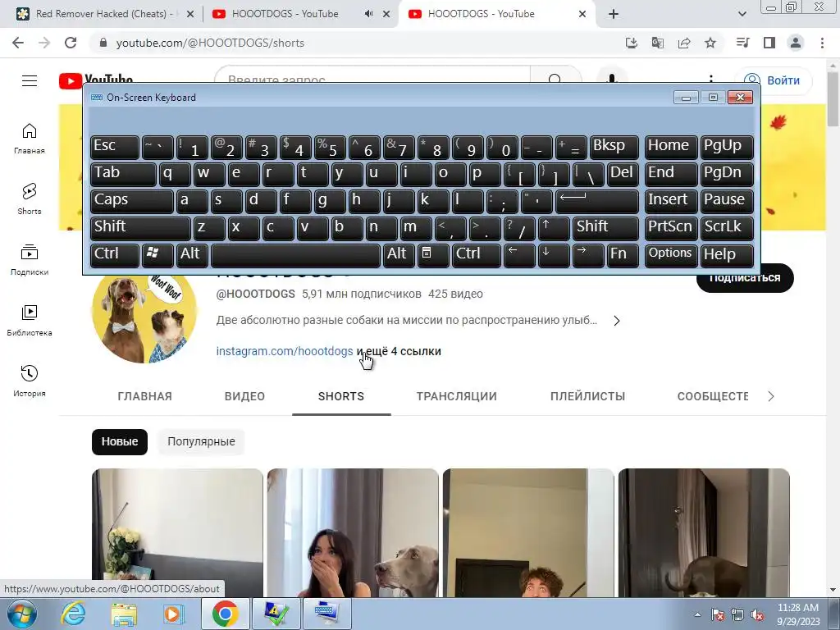Open the ВИДЕО channel tab
Image resolution: width=840 pixels, height=630 pixels.
pyautogui.click(x=244, y=396)
